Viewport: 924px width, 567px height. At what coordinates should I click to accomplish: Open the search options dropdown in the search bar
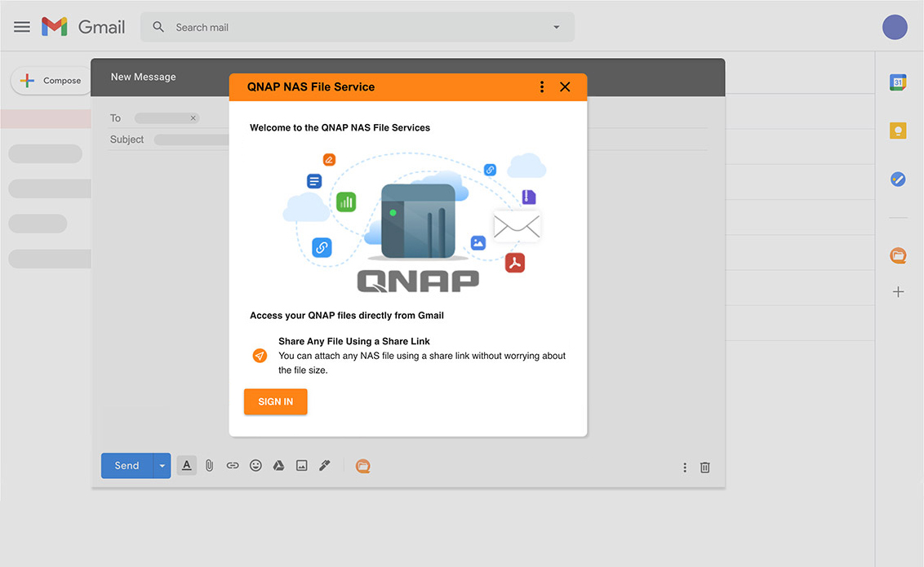(x=556, y=26)
